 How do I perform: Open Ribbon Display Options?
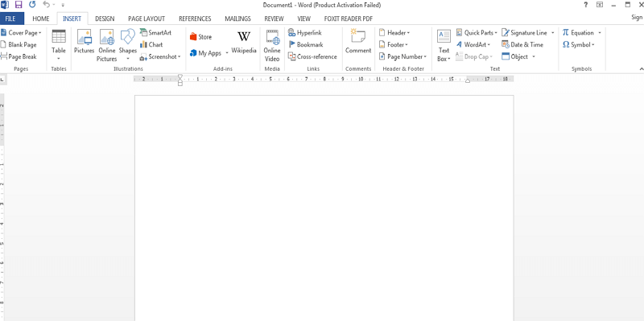pos(600,5)
